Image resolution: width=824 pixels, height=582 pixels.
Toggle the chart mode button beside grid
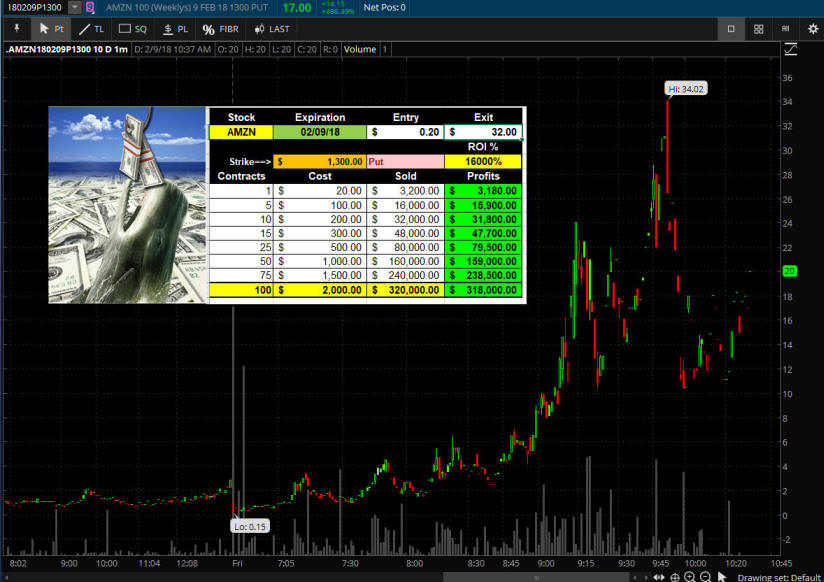(787, 29)
